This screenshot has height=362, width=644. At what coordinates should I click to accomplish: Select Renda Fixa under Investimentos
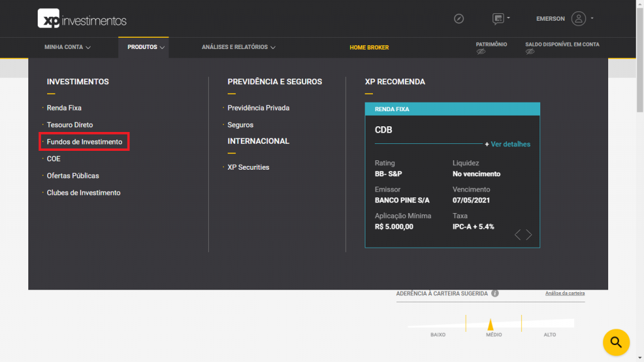coord(64,108)
